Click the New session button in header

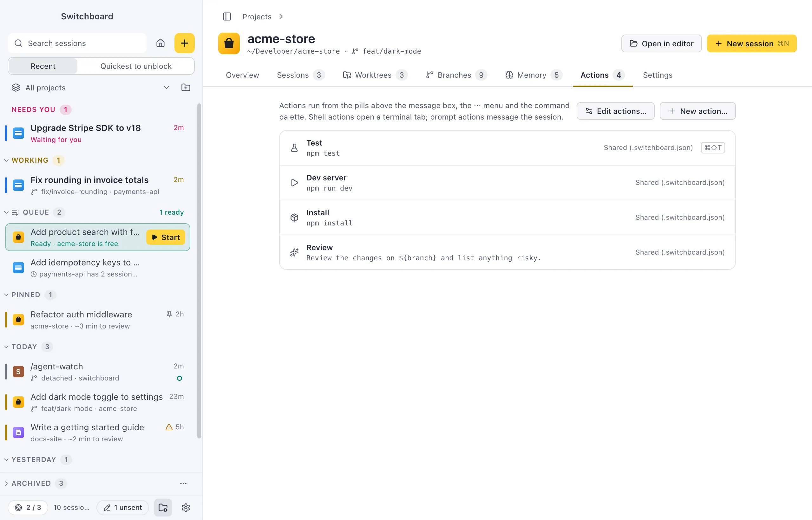751,43
